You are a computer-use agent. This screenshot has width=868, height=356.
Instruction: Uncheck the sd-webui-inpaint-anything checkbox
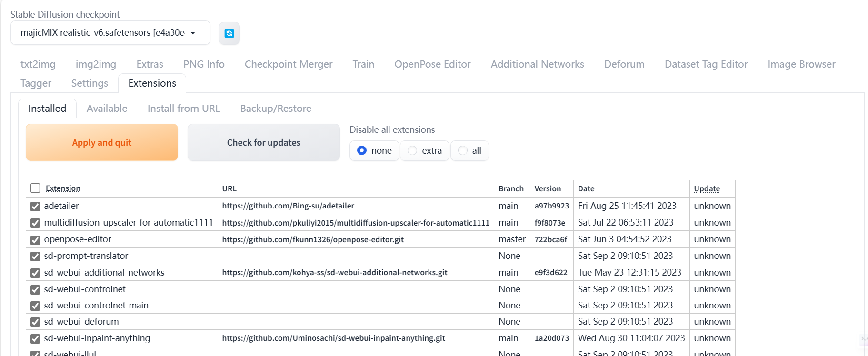coord(35,338)
